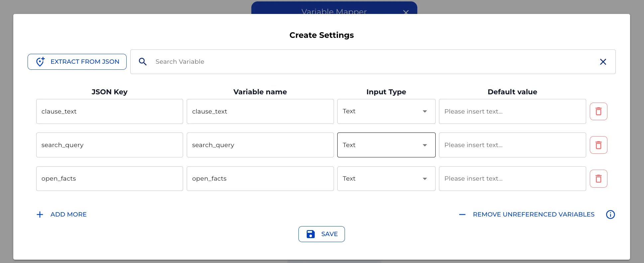Focus the Search Variable input
Image resolution: width=644 pixels, height=263 pixels.
pos(372,62)
